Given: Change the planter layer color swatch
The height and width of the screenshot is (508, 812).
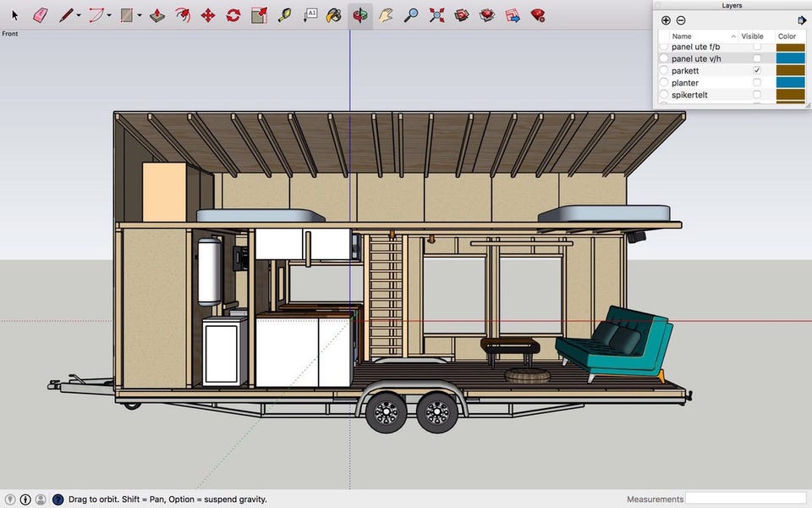Looking at the screenshot, I should [x=790, y=82].
